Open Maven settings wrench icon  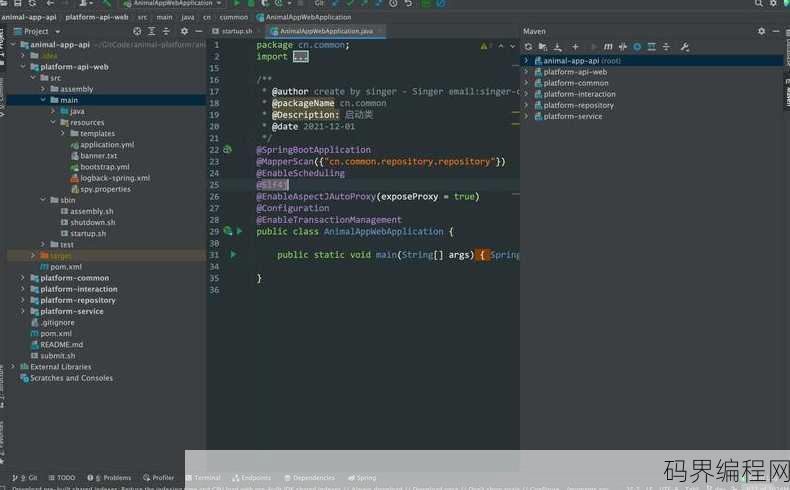tap(684, 47)
